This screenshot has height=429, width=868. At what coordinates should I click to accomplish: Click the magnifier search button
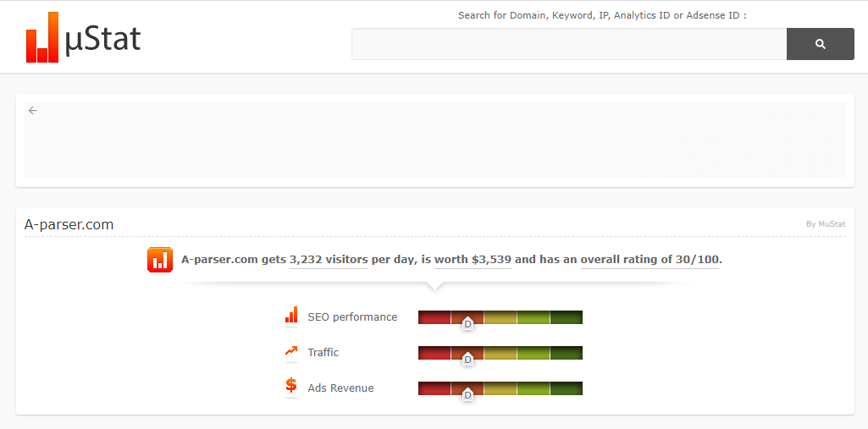pos(820,44)
